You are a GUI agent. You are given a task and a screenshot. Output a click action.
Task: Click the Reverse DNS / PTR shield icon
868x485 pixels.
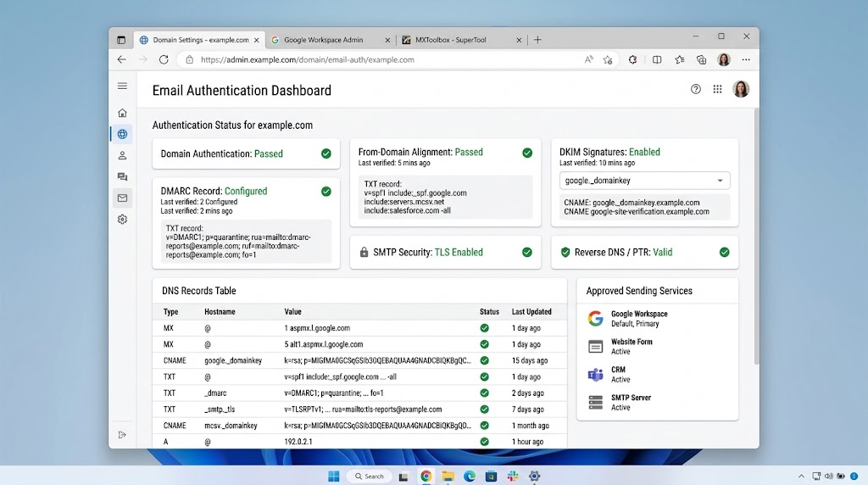[565, 252]
